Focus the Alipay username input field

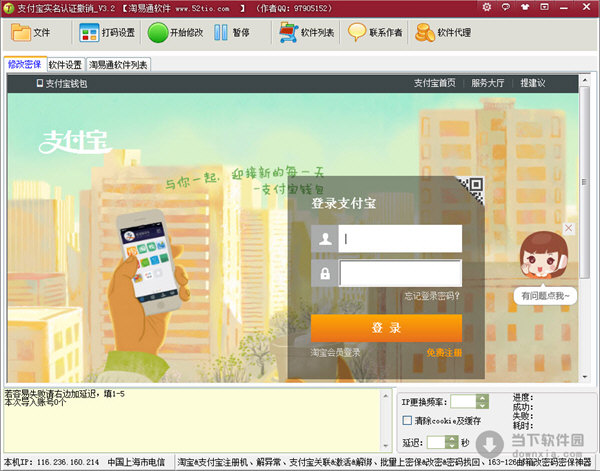click(400, 238)
